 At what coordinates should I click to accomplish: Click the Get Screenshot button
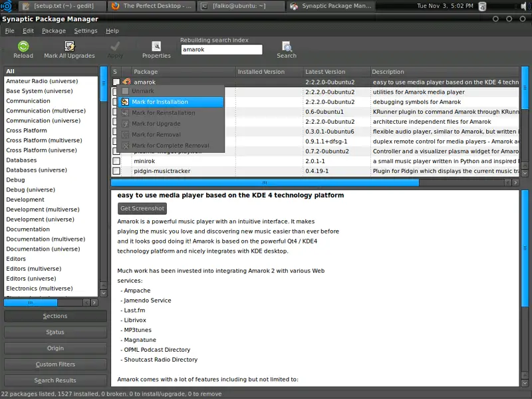pos(142,208)
